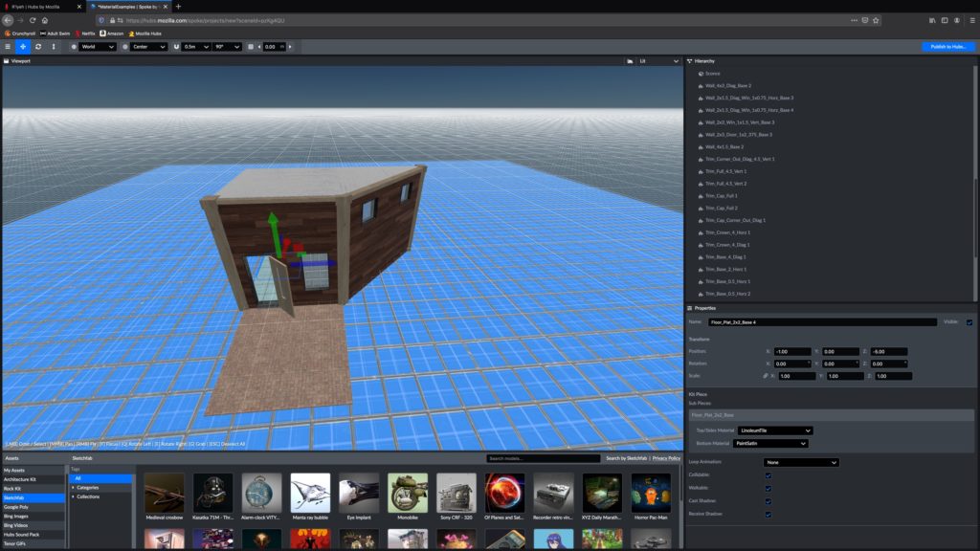The image size is (980, 551).
Task: Toggle Receive Shadow checkbox
Action: [768, 514]
